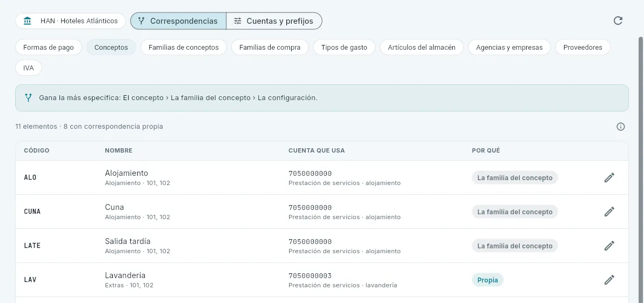The height and width of the screenshot is (303, 644).
Task: Click the CÓDIGO column header
Action: (37, 150)
